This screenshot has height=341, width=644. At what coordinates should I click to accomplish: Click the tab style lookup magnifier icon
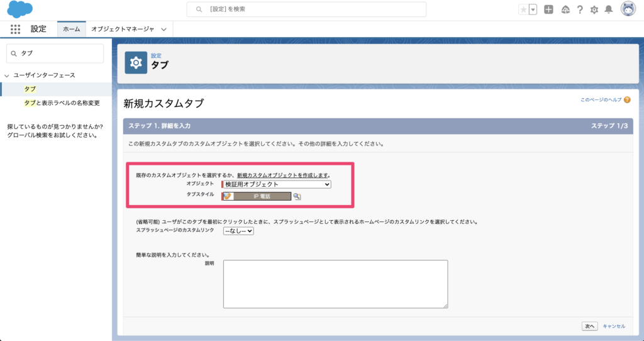297,196
